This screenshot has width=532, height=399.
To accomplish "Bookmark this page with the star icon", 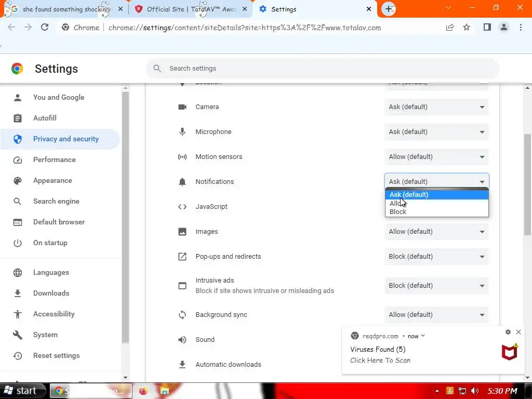I will coord(467,28).
